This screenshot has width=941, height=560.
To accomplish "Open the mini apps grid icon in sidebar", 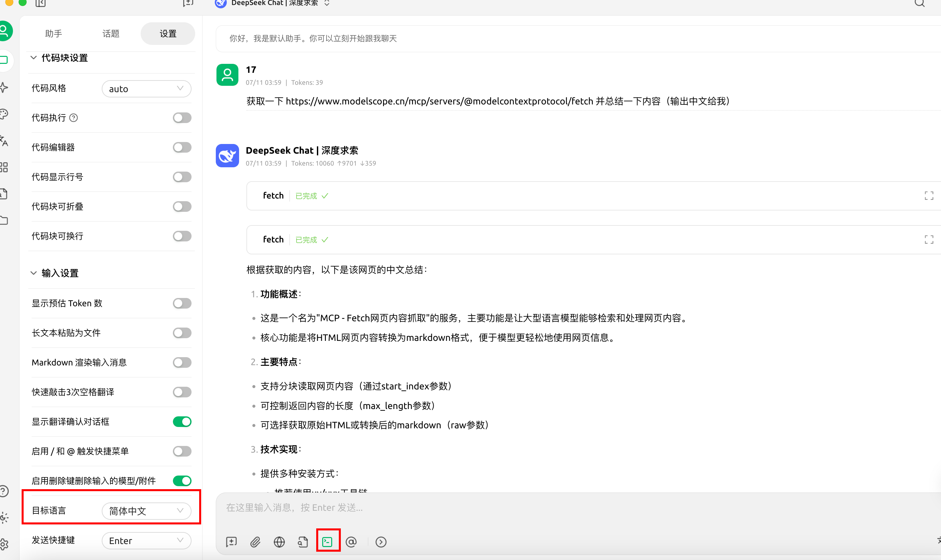I will 4,167.
